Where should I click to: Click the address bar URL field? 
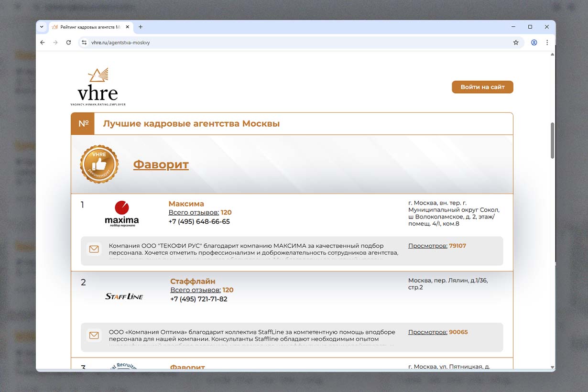(287, 43)
